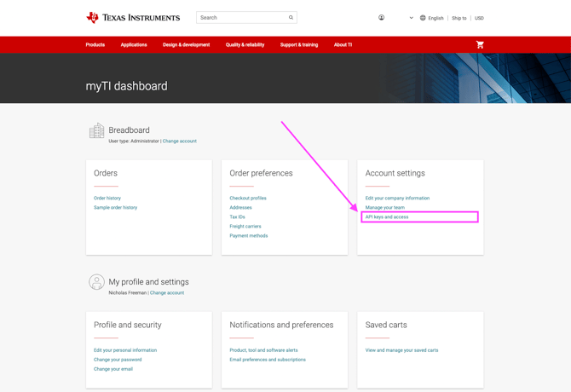This screenshot has height=392, width=571.
Task: Expand the account dropdown chevron
Action: coord(411,18)
